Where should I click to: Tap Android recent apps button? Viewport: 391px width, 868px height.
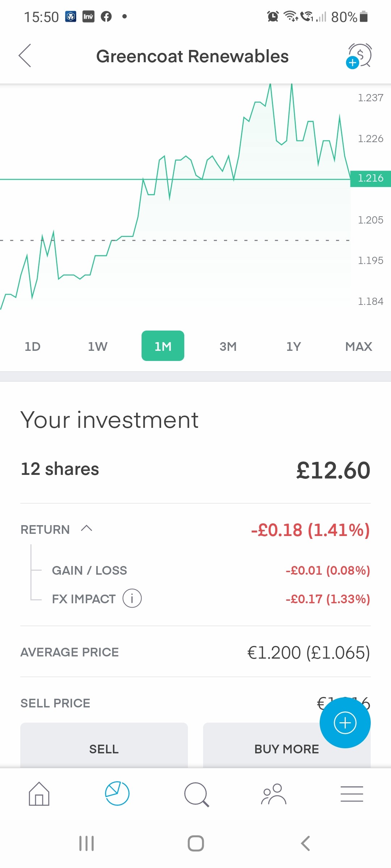pos(87,843)
